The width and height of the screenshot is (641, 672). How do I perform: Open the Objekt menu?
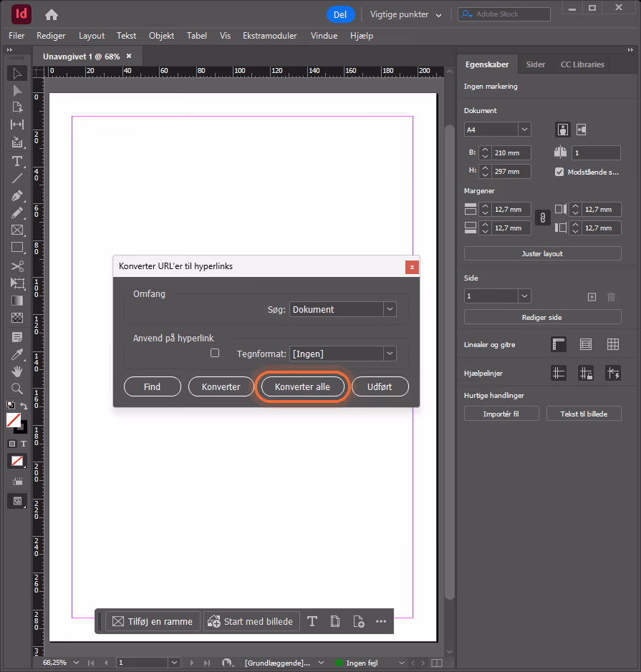(x=161, y=36)
